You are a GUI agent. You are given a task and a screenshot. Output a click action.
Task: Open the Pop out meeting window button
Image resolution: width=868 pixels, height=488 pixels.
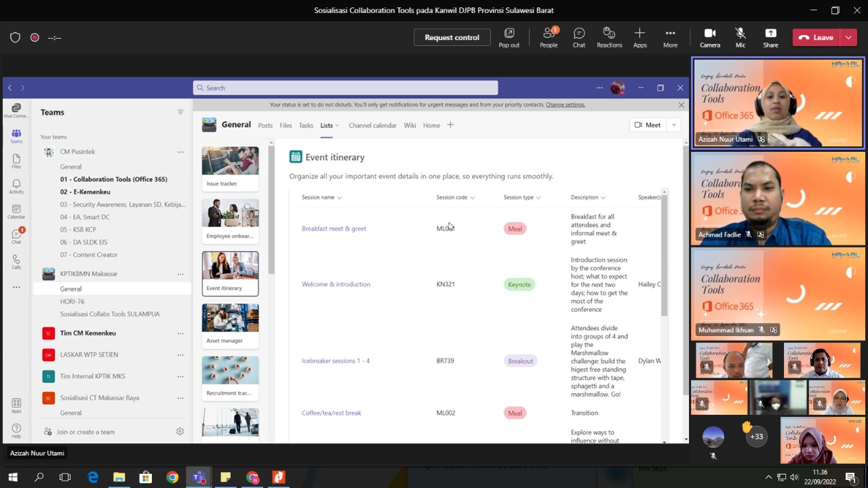pyautogui.click(x=509, y=37)
